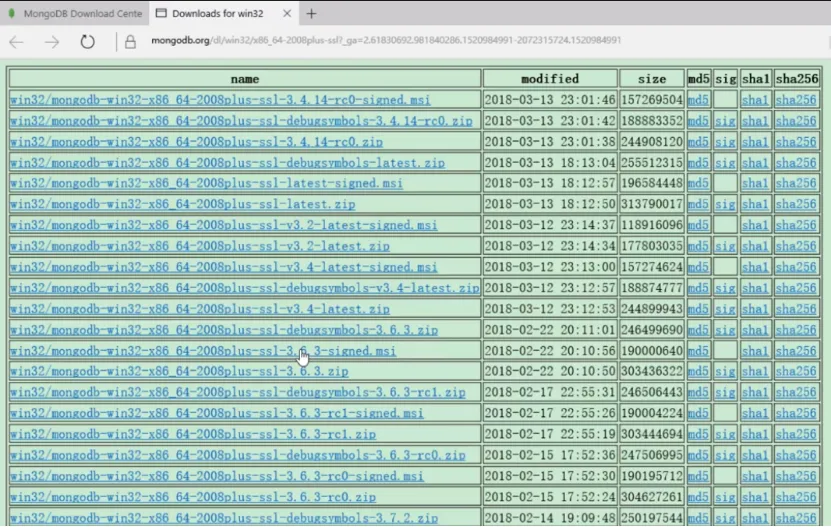The image size is (831, 527).
Task: Open sha1 link for 3.4.14-rc0-signed.msi
Action: tap(755, 100)
